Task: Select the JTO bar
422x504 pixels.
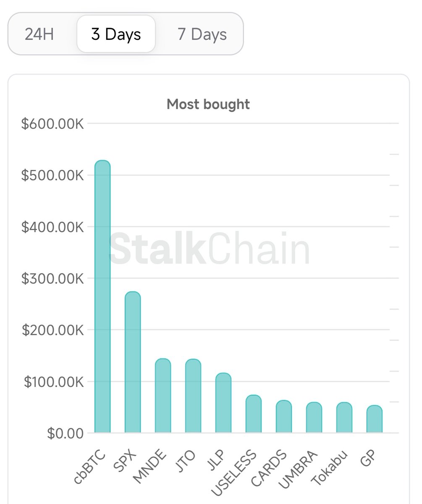Action: click(x=193, y=396)
